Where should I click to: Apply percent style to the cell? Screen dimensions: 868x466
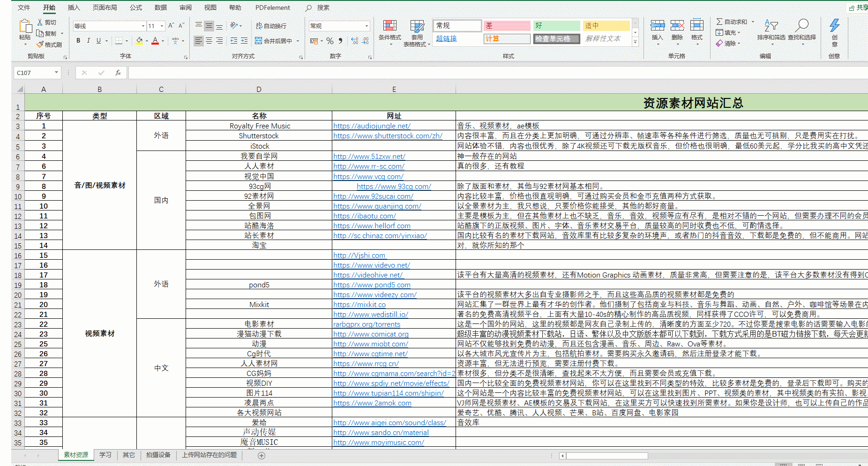(330, 41)
